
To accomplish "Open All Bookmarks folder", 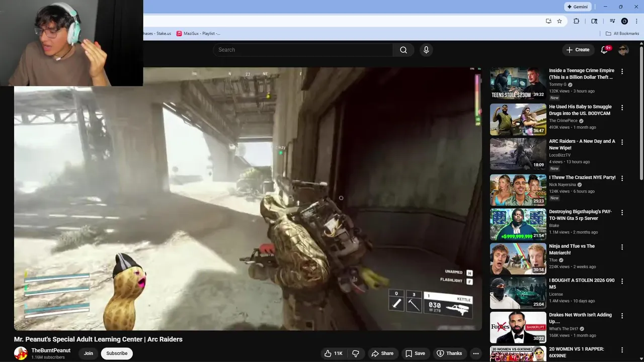I will [x=622, y=34].
